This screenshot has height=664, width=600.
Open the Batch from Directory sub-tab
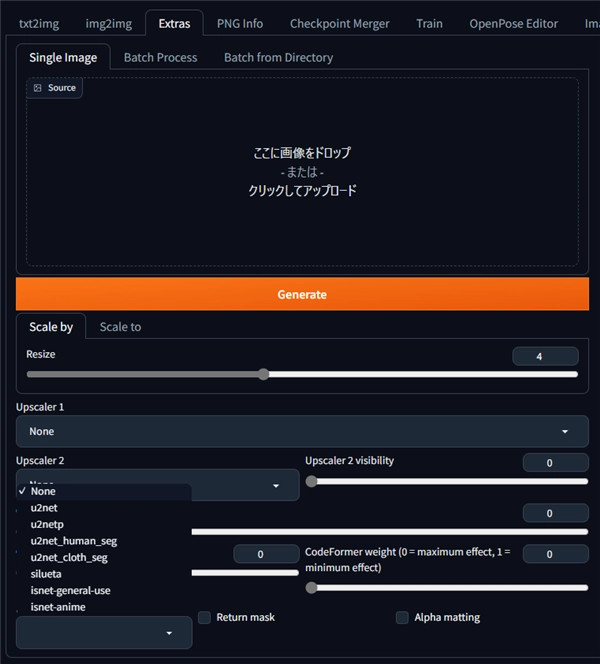(279, 58)
